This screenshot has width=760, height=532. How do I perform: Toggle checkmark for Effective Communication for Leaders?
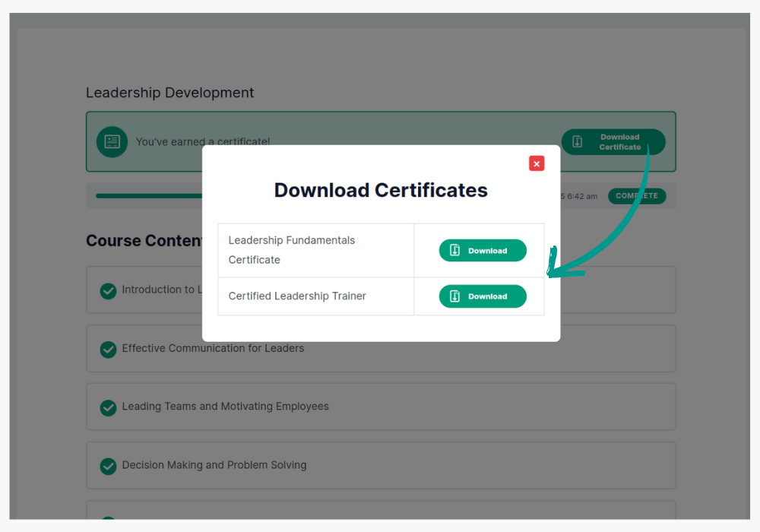tap(109, 349)
